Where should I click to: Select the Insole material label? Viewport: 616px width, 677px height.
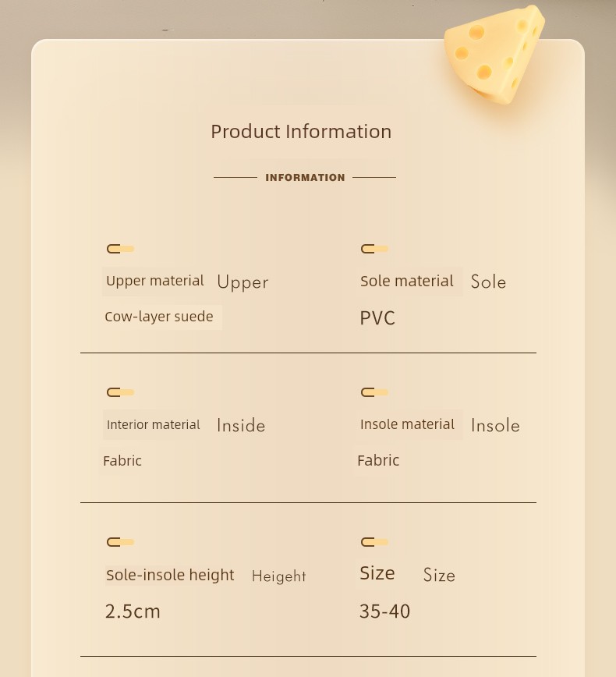(x=408, y=424)
